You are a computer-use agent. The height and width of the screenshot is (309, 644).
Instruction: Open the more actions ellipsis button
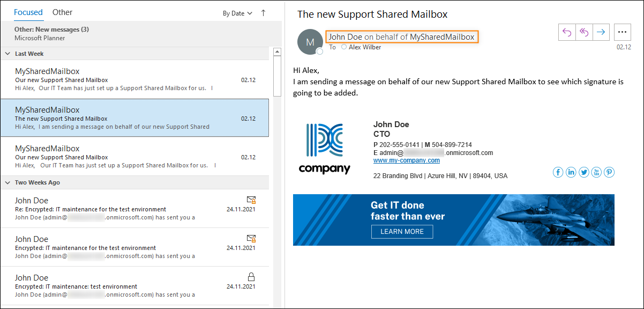[x=622, y=32]
